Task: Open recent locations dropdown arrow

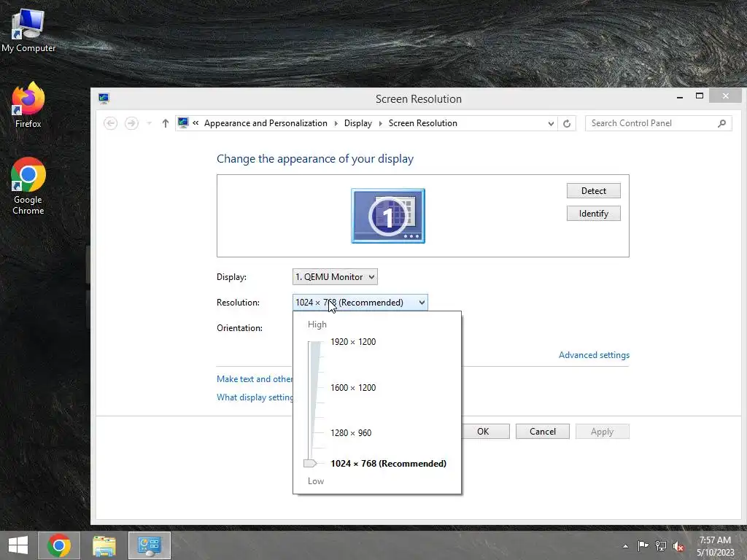Action: 149,123
